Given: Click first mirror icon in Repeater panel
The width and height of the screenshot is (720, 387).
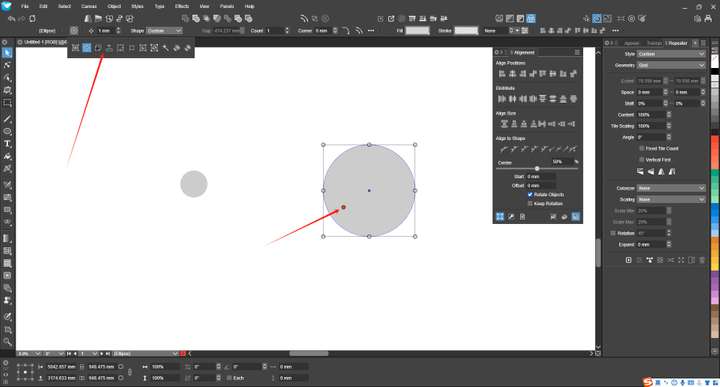Looking at the screenshot, I should (640, 172).
